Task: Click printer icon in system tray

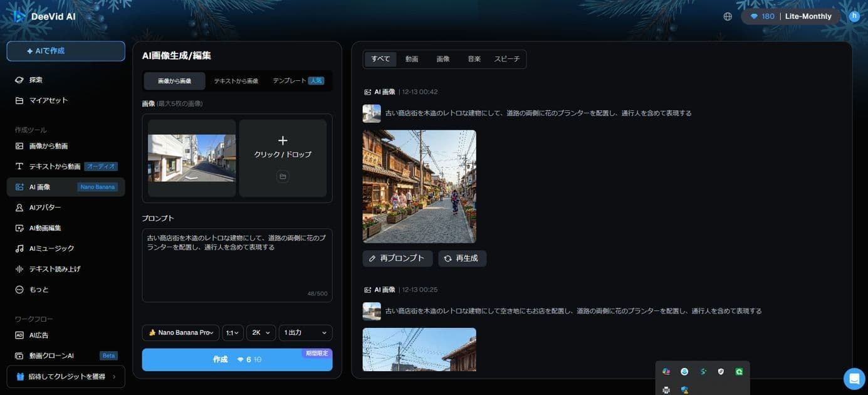Action: coord(666,390)
